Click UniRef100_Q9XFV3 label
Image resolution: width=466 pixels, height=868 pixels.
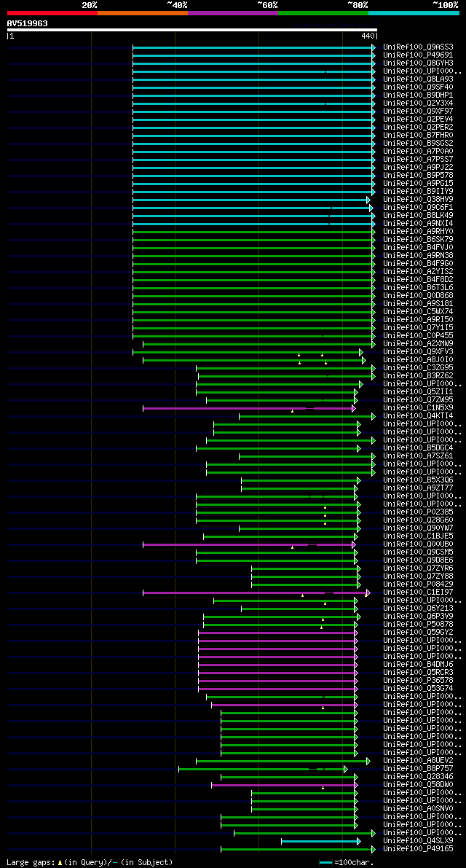418,352
